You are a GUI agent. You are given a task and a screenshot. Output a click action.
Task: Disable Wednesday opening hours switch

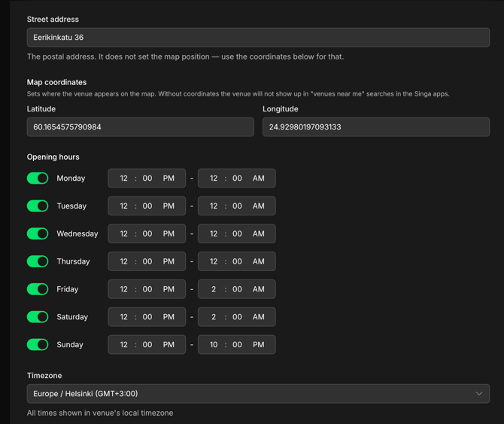coord(38,233)
